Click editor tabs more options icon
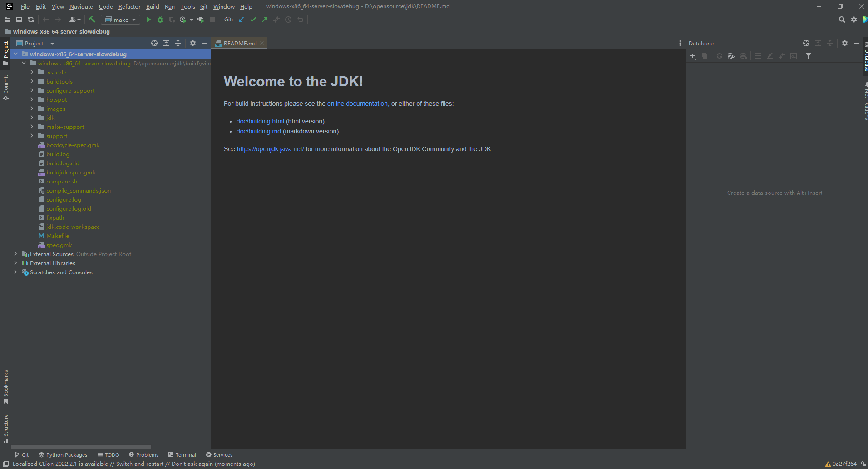The image size is (868, 469). (680, 43)
